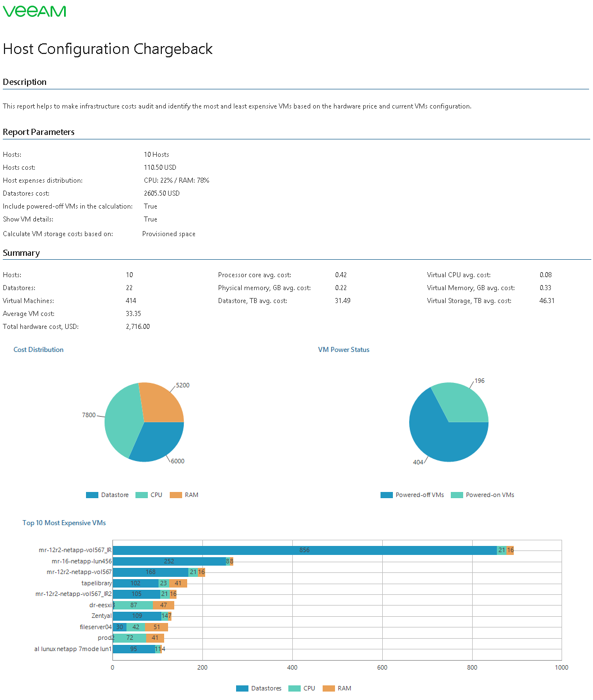Click the Veeam logo

click(x=34, y=11)
